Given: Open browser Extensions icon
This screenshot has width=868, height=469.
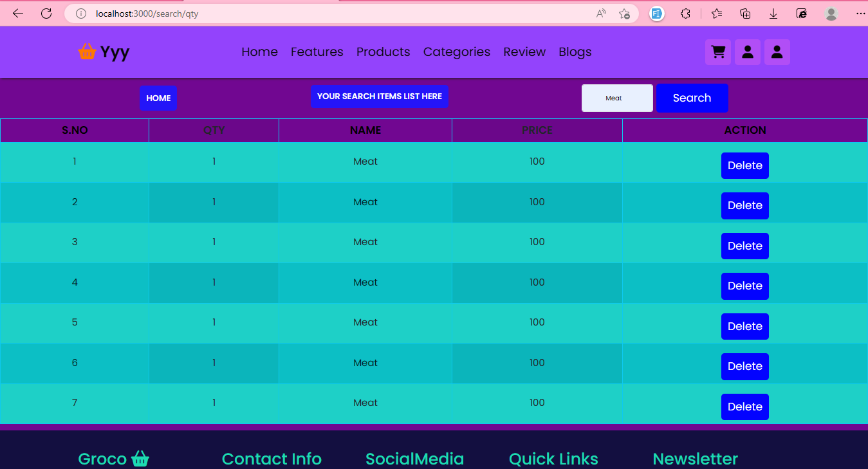Looking at the screenshot, I should click(x=685, y=13).
